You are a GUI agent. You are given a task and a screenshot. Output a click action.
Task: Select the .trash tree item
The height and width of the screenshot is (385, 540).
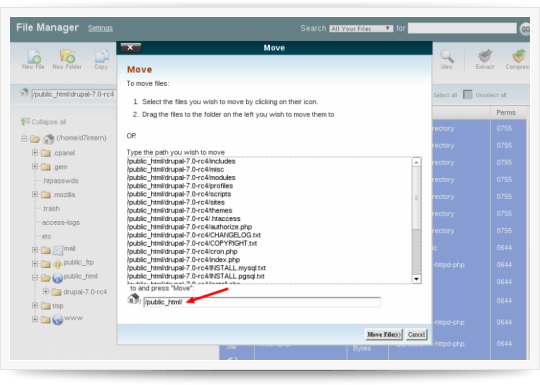point(51,209)
